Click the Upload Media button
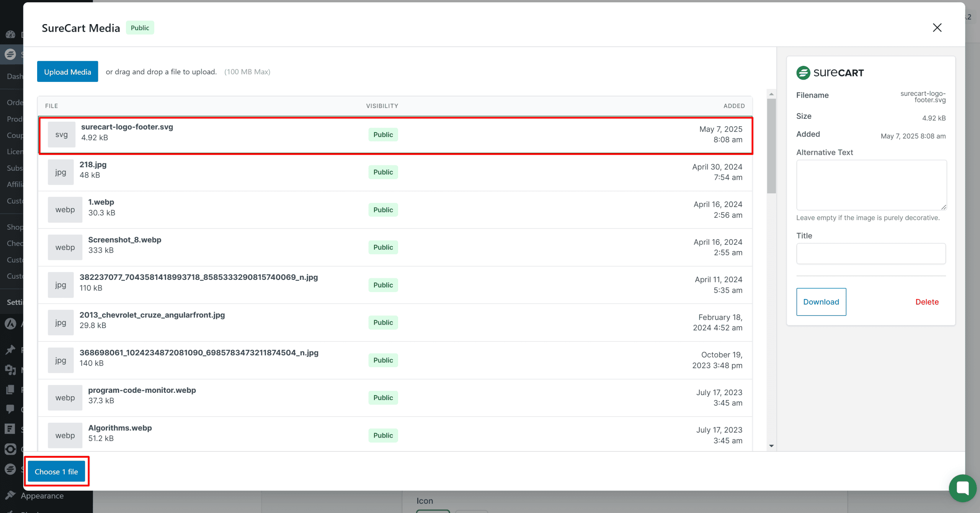The height and width of the screenshot is (513, 980). coord(67,72)
